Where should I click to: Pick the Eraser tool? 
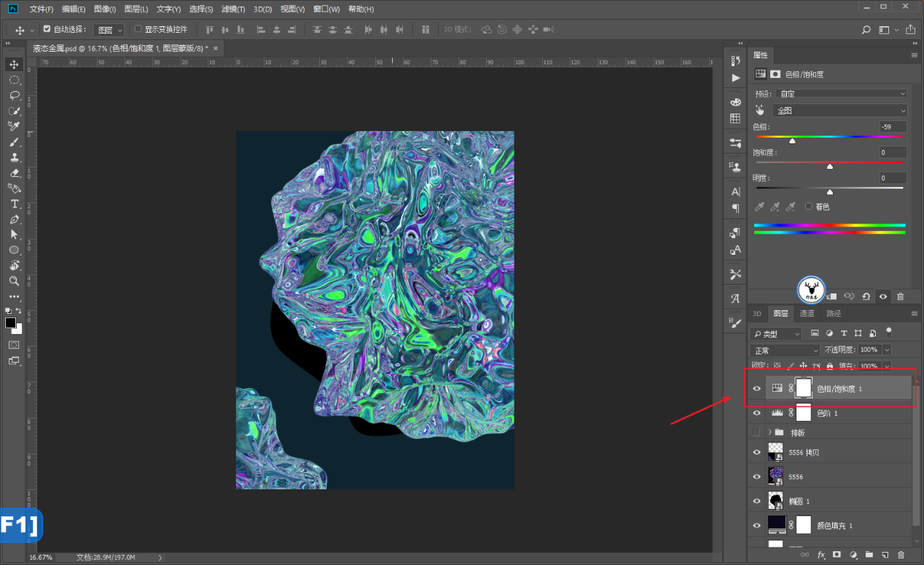pos(14,173)
